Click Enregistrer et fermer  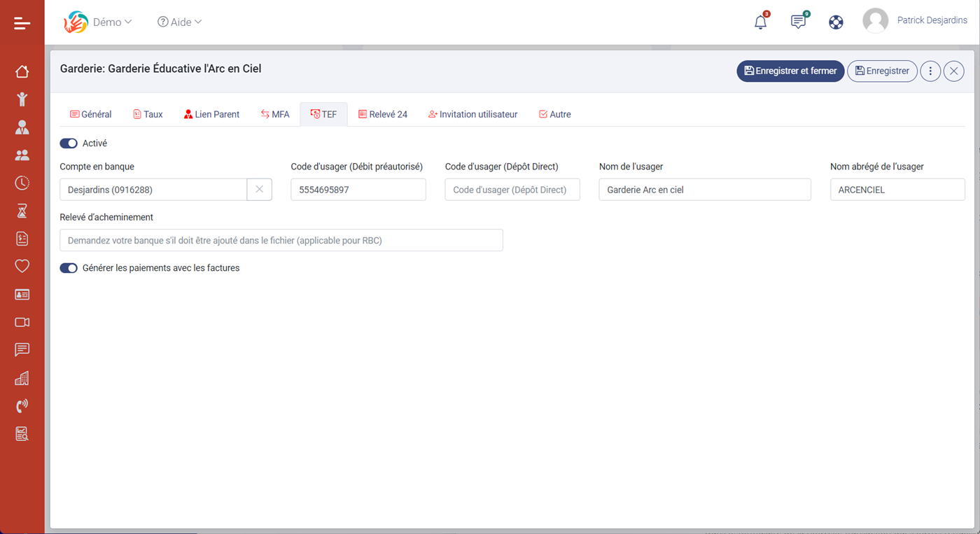790,71
